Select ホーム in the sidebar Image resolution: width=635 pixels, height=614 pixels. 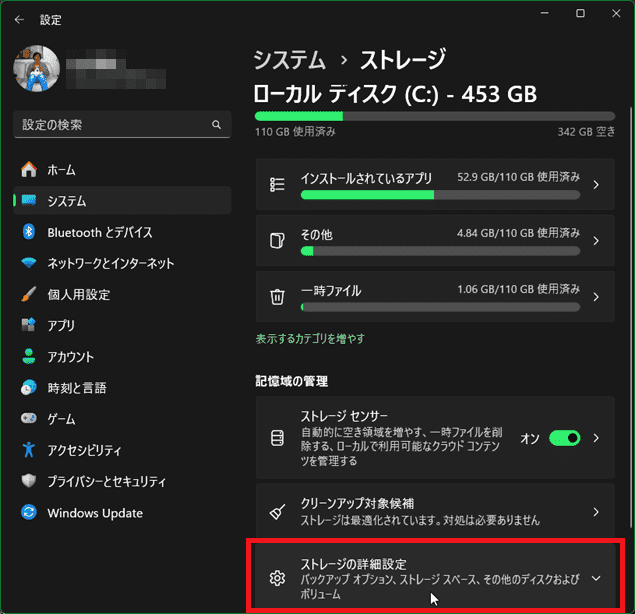61,170
